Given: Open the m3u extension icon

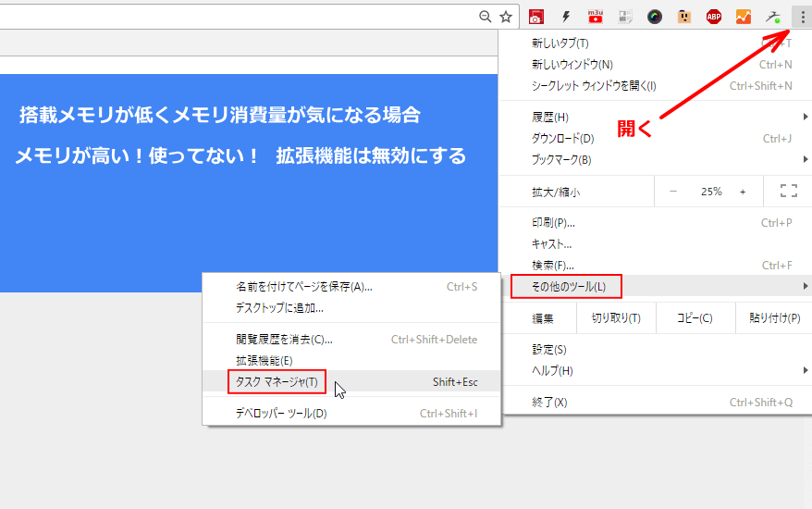Looking at the screenshot, I should 596,17.
